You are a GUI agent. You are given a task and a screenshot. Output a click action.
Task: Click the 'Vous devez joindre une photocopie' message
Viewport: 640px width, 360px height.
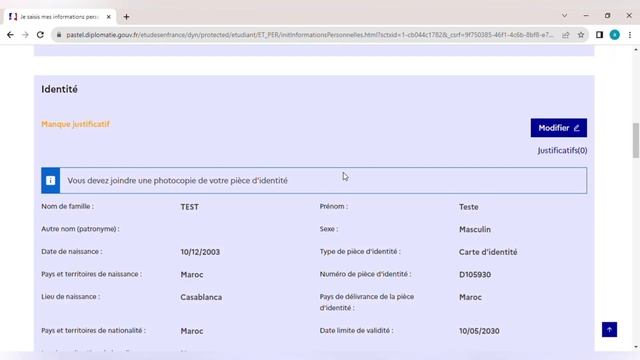coord(178,180)
